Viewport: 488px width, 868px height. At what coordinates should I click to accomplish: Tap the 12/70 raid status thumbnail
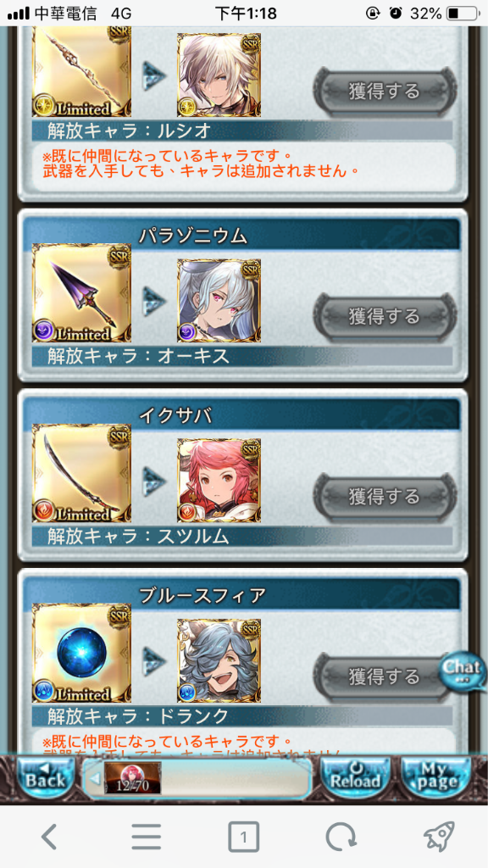pyautogui.click(x=133, y=778)
